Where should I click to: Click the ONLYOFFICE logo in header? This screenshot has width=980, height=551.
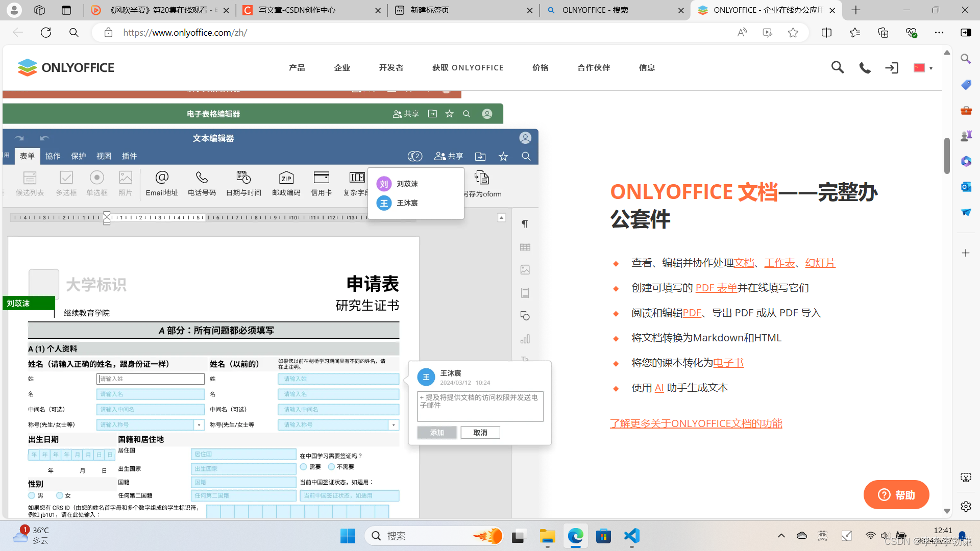[x=66, y=67]
